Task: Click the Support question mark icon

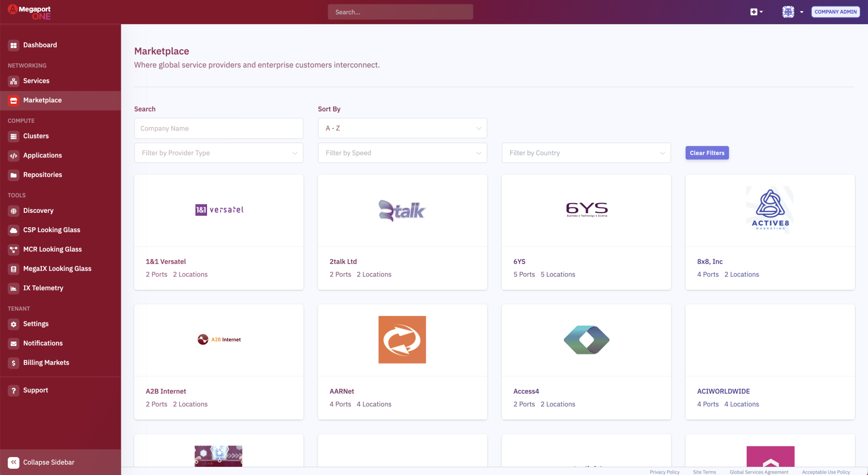Action: 14,391
